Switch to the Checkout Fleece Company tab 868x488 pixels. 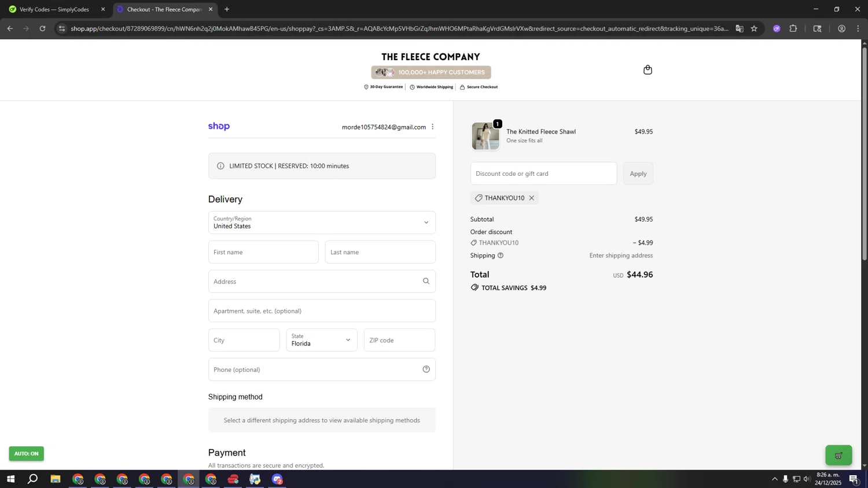coord(165,9)
